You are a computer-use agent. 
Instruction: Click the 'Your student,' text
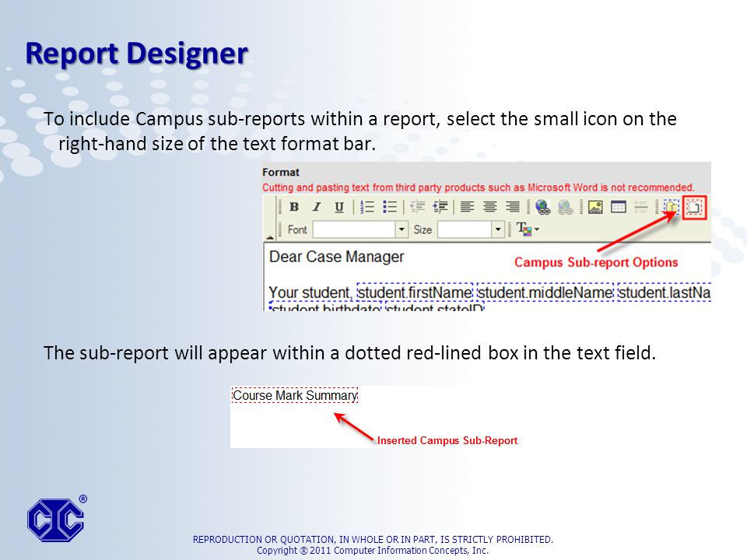tap(310, 292)
